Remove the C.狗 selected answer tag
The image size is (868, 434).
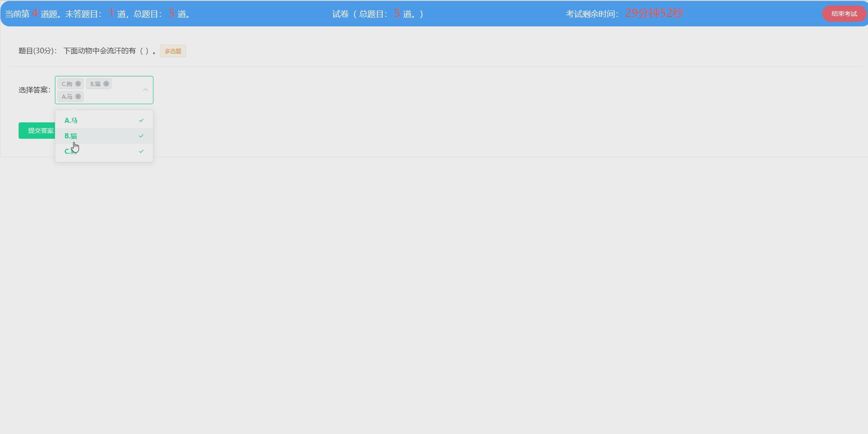coord(78,84)
